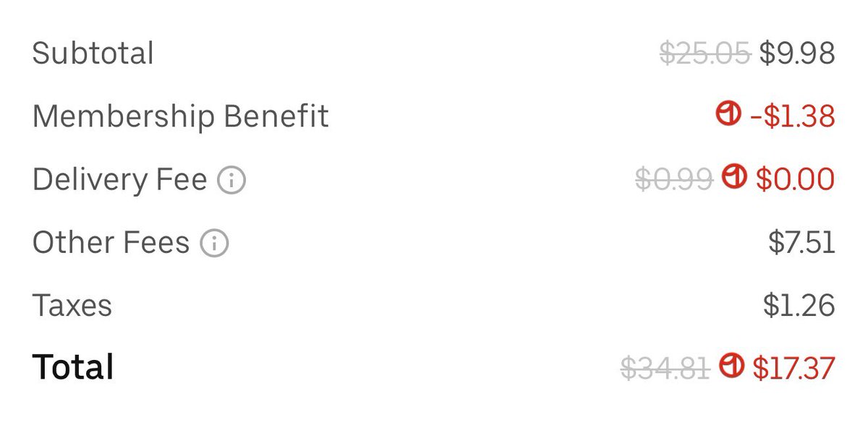Tap the Other Fees info icon
Screen dimensions: 868x425
[215, 244]
